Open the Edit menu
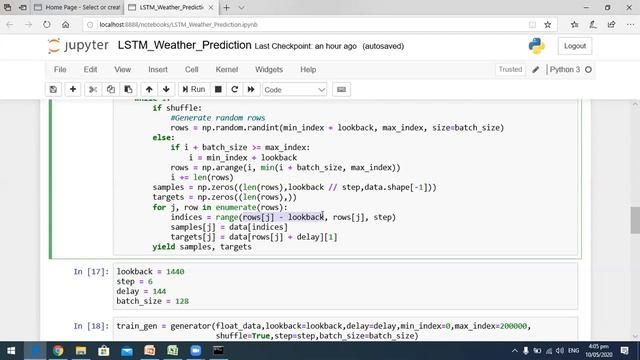640x360 pixels. (x=90, y=69)
